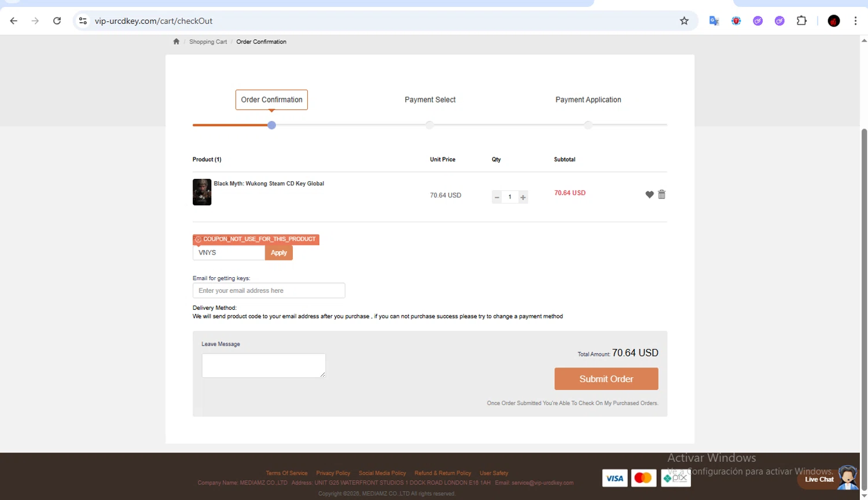
Task: Click the Order Confirmation progress marker dot
Action: [271, 125]
